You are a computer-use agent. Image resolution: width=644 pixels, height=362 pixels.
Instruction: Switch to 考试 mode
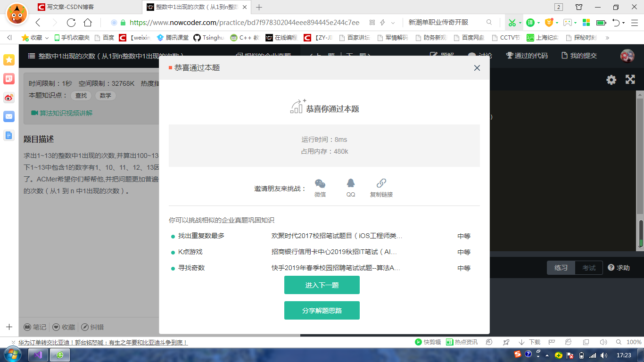click(589, 267)
